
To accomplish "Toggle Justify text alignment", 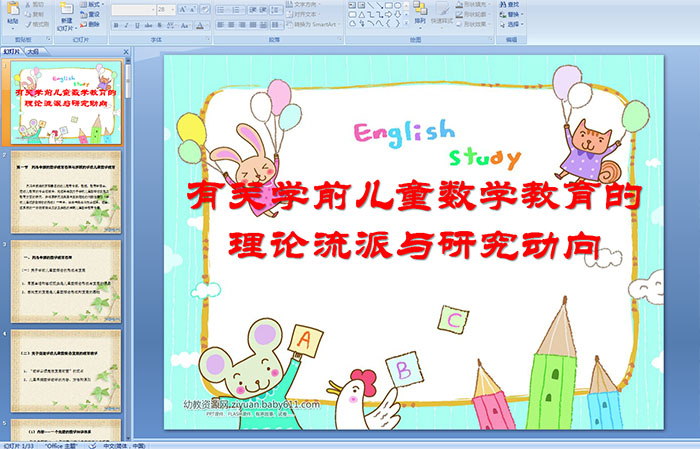I will [253, 25].
